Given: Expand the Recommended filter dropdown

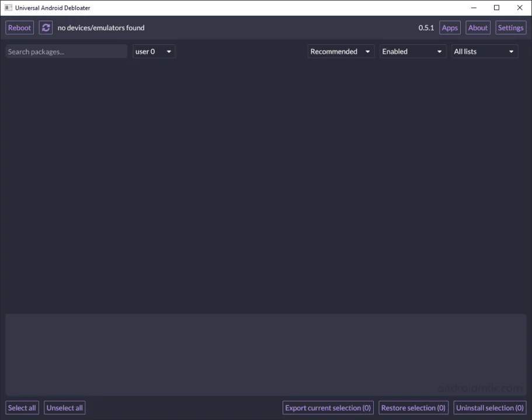Looking at the screenshot, I should click(341, 51).
